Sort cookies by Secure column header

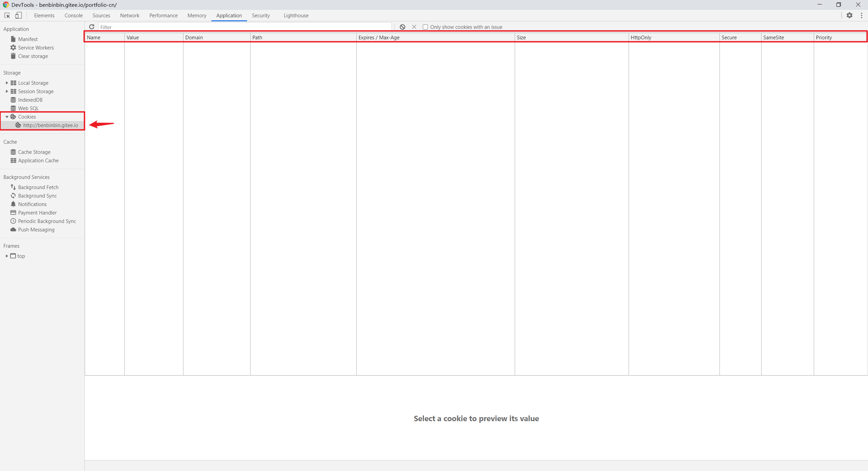(741, 37)
